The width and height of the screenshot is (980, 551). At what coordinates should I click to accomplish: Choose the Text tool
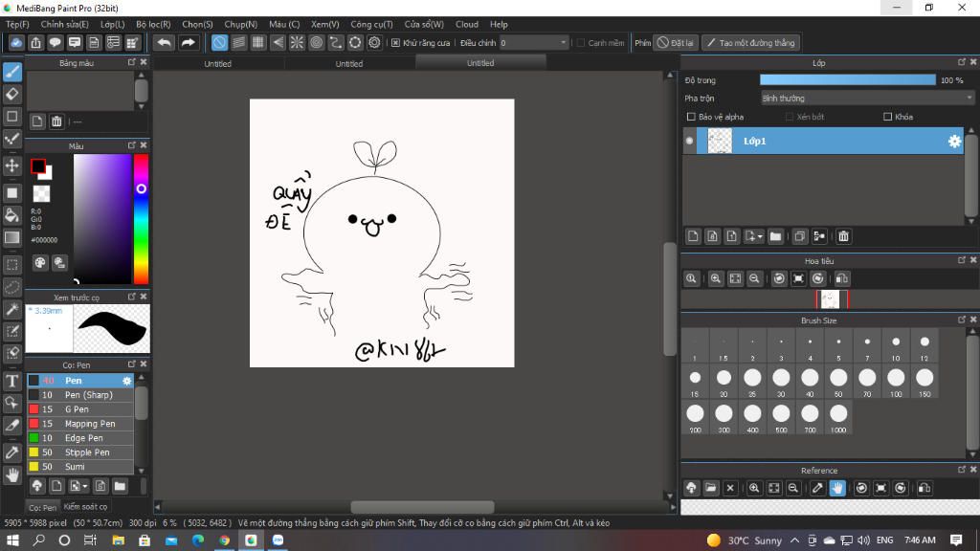coord(12,381)
